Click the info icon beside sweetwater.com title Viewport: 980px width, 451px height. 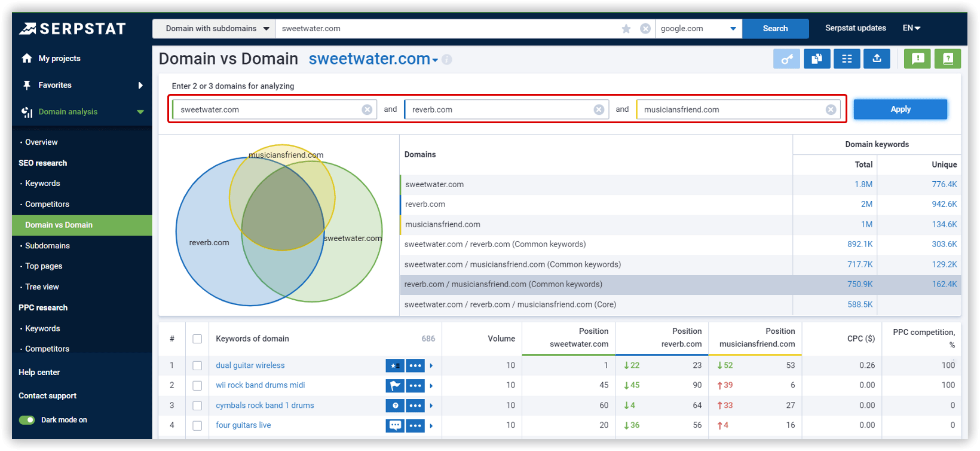447,60
